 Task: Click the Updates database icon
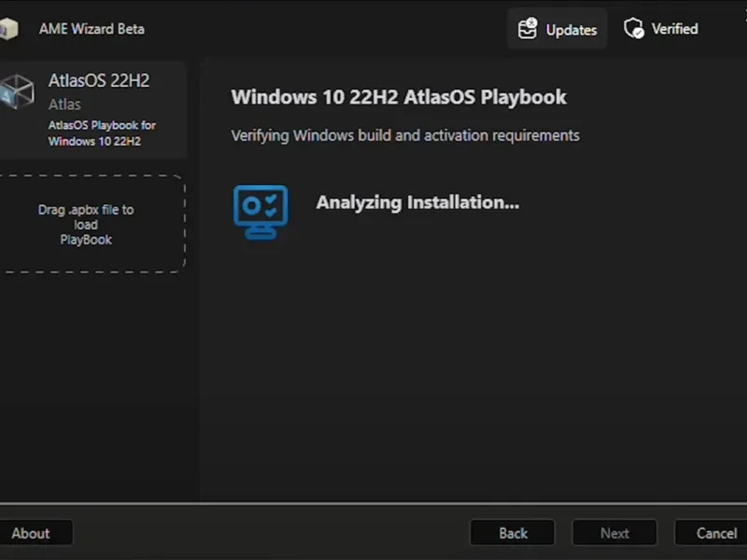coord(529,29)
